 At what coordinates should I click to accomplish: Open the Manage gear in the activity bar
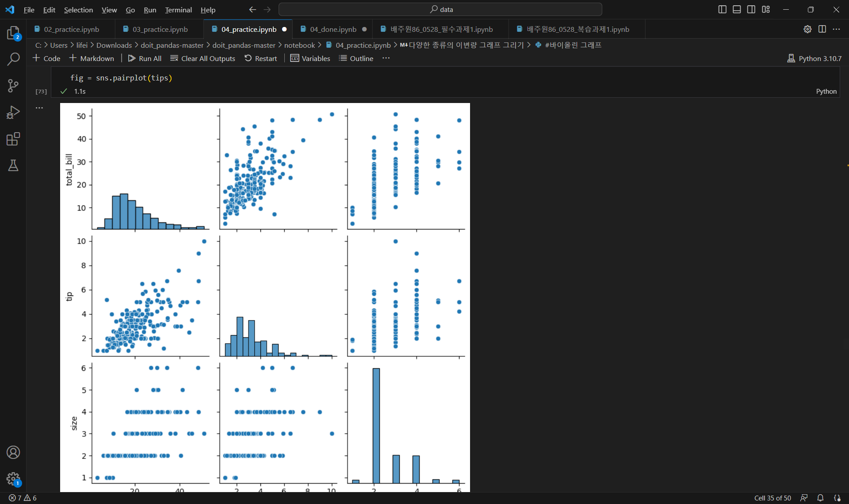13,478
